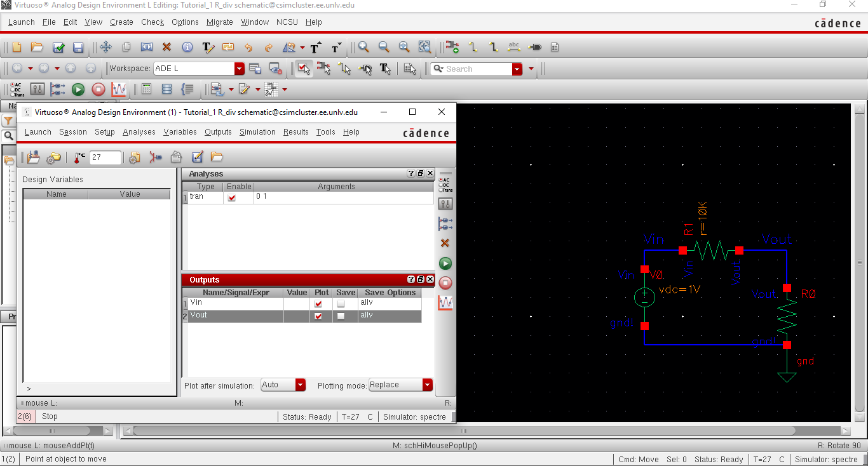Disable the tran analysis Enable checkbox
Viewport: 868px width, 466px height.
pyautogui.click(x=232, y=197)
